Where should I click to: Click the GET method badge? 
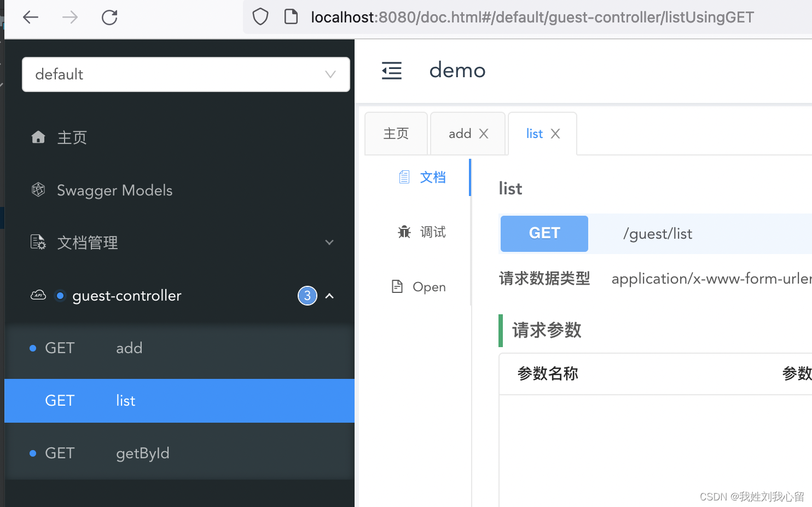click(x=544, y=234)
